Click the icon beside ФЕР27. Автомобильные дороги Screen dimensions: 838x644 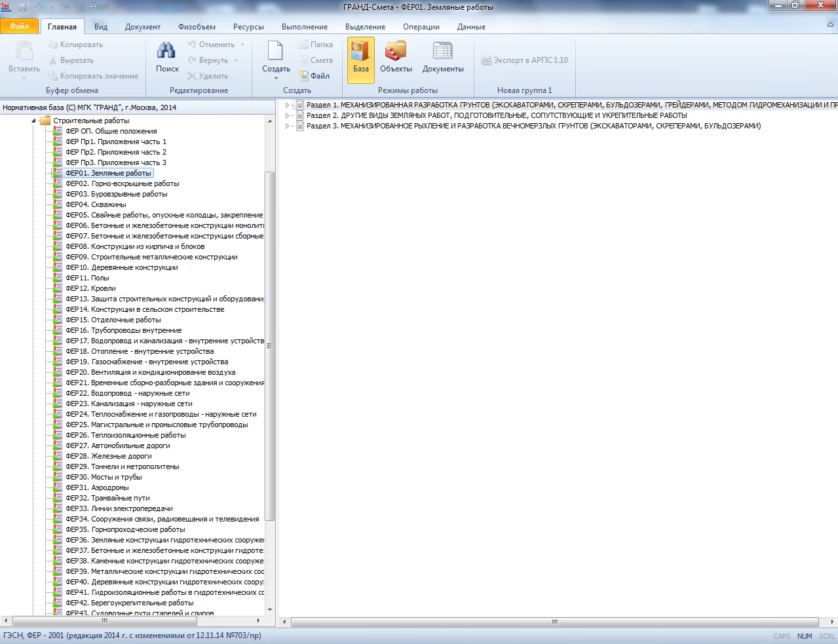point(58,445)
